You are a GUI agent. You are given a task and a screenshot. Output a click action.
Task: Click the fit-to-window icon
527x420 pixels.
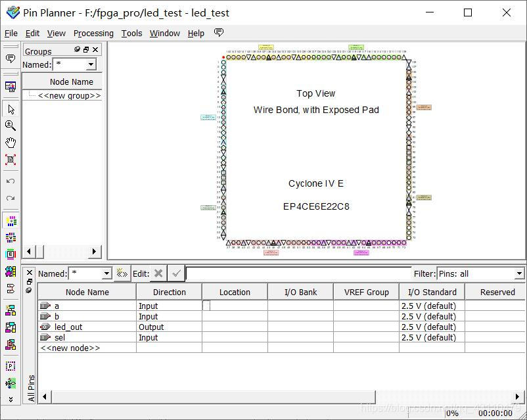click(11, 160)
